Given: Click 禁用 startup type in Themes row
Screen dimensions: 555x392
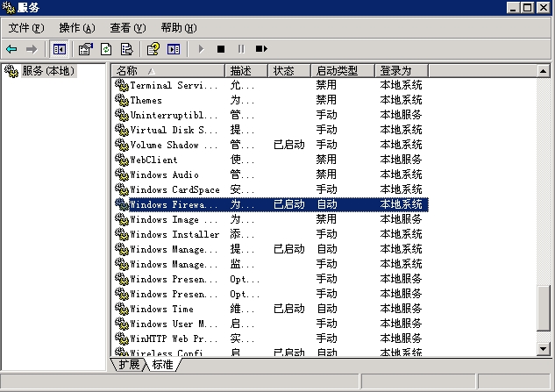Looking at the screenshot, I should 326,100.
